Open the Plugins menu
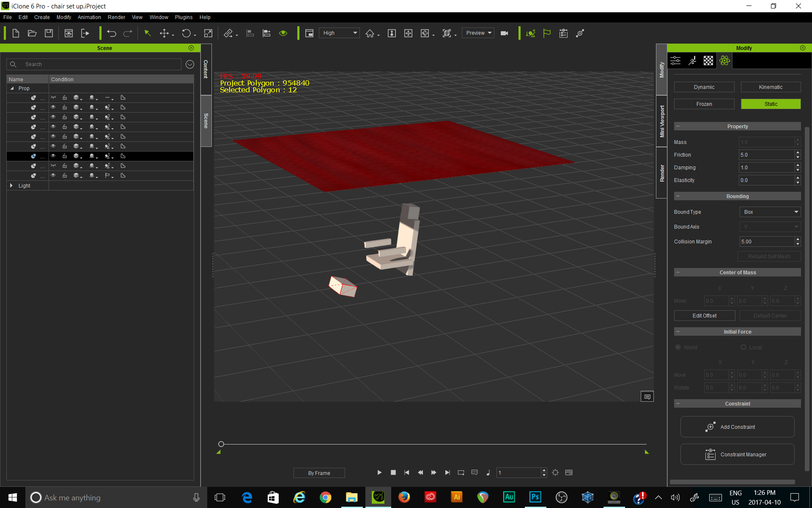Viewport: 812px width, 508px height. point(184,17)
